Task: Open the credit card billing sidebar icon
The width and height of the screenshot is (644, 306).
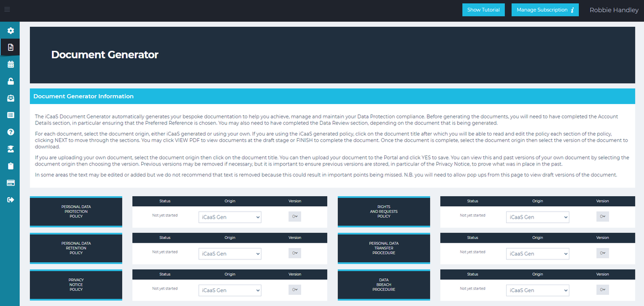Action: point(10,183)
